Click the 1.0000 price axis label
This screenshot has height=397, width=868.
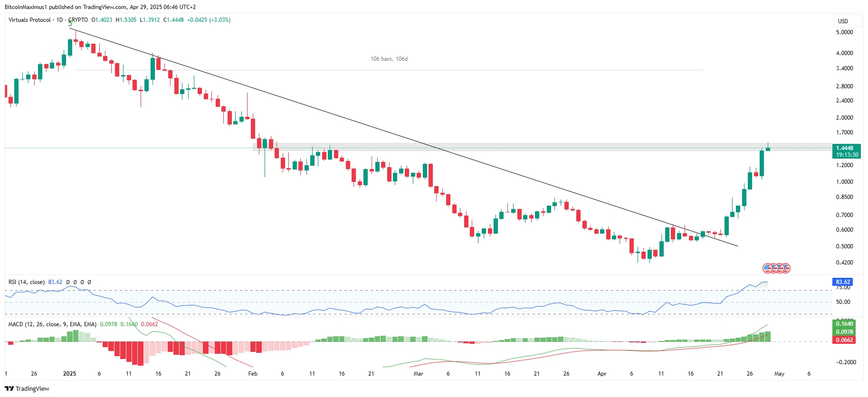[844, 182]
